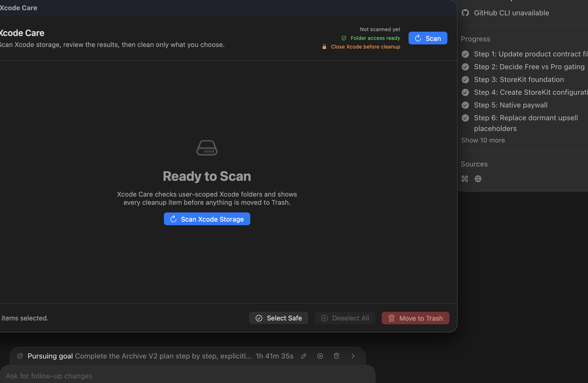Click Step 3 StoreKit foundation checkmark

pos(465,80)
